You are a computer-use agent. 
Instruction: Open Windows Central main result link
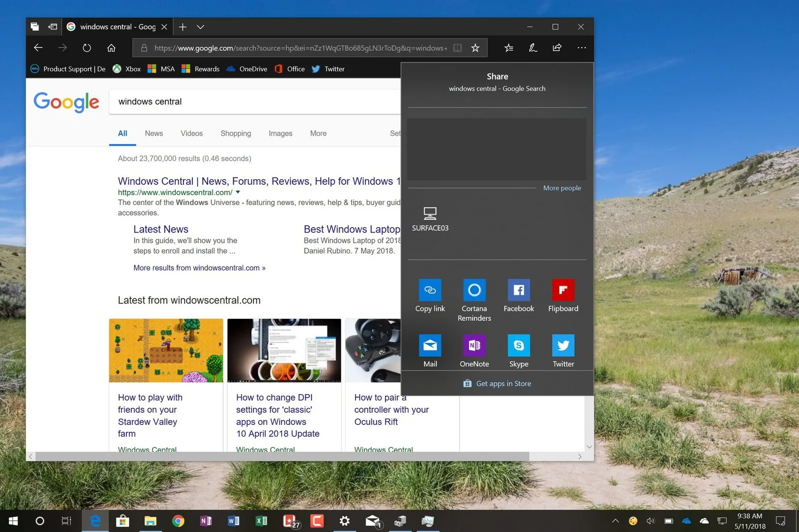pyautogui.click(x=259, y=181)
